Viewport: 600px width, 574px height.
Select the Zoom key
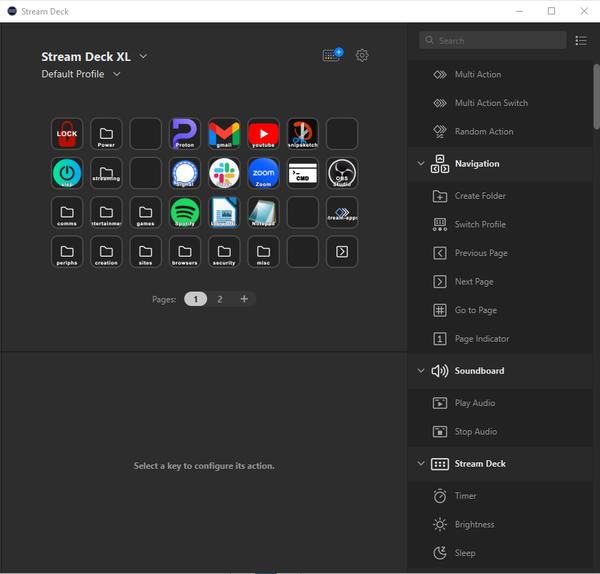coord(263,172)
